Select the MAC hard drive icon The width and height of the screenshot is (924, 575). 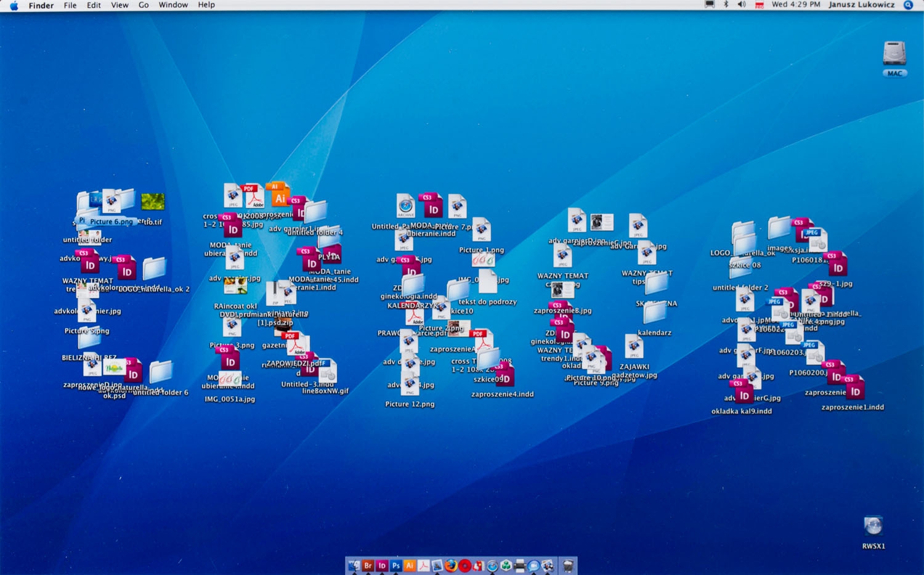pos(894,54)
